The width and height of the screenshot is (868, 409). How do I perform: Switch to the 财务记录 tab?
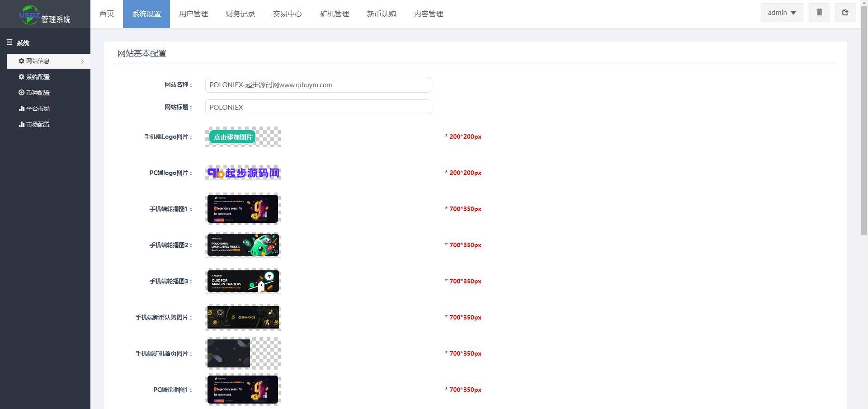pos(241,14)
